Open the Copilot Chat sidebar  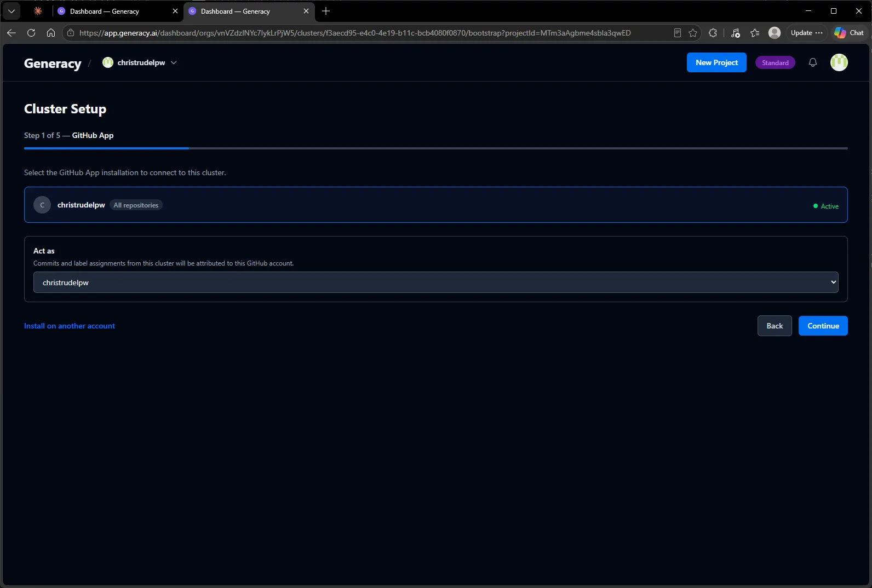[849, 33]
